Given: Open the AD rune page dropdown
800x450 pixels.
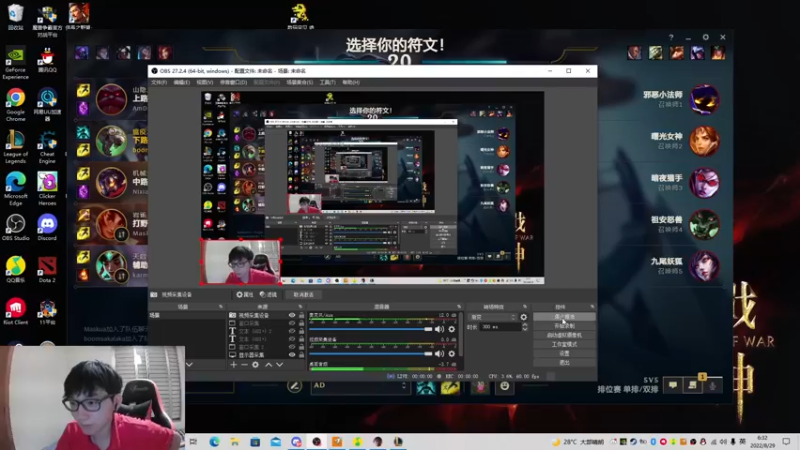Looking at the screenshot, I should tap(360, 386).
